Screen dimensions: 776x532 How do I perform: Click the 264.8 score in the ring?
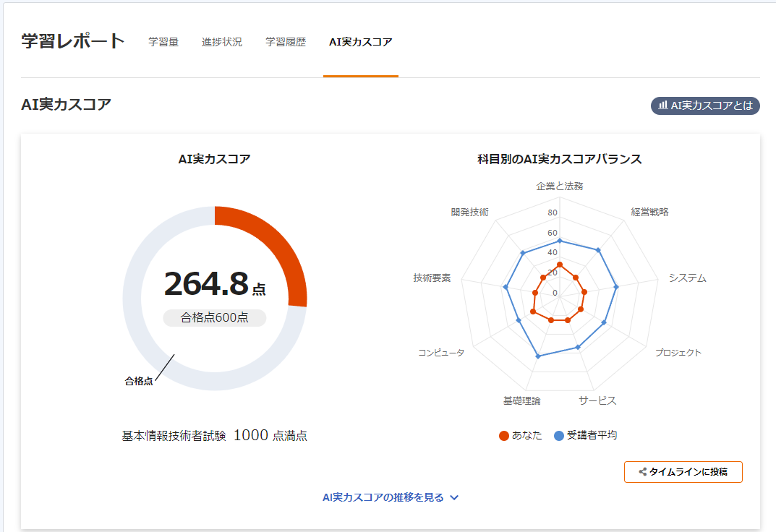(x=206, y=284)
